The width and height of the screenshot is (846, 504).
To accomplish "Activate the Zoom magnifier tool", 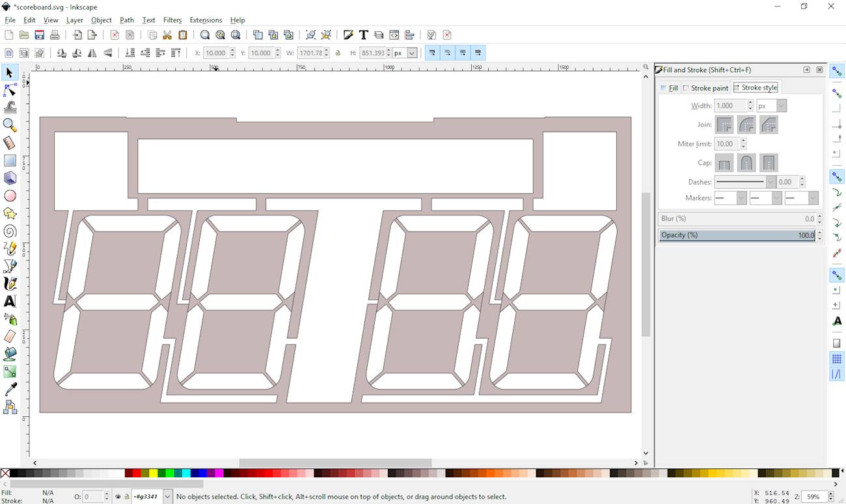I will pos(10,125).
